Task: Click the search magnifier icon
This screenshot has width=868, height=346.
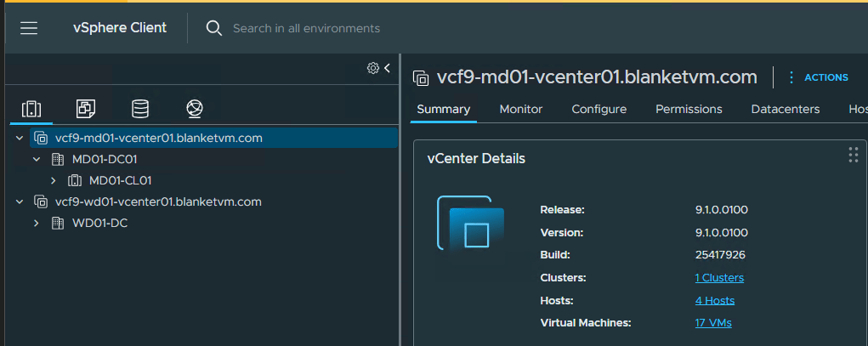Action: pos(213,28)
